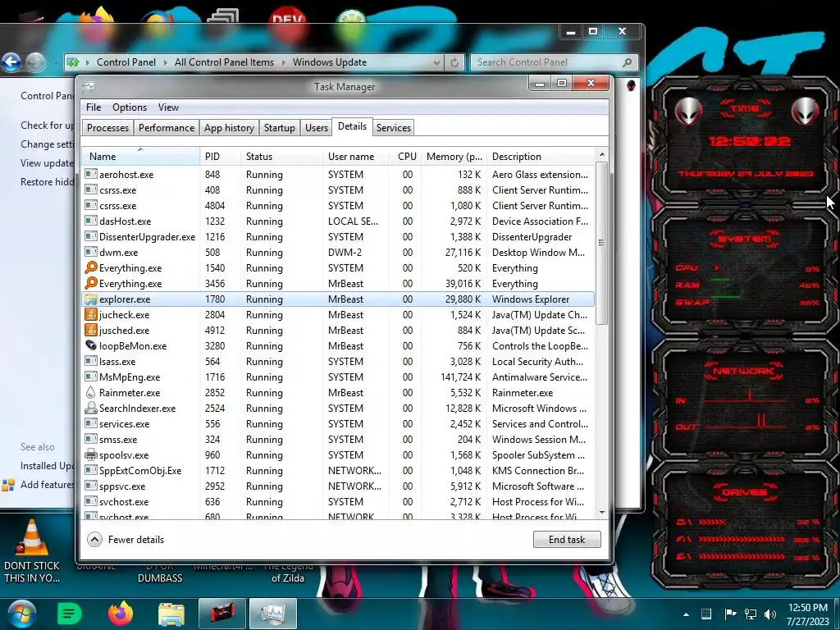Switch to the Performance tab
840x630 pixels.
coord(167,127)
